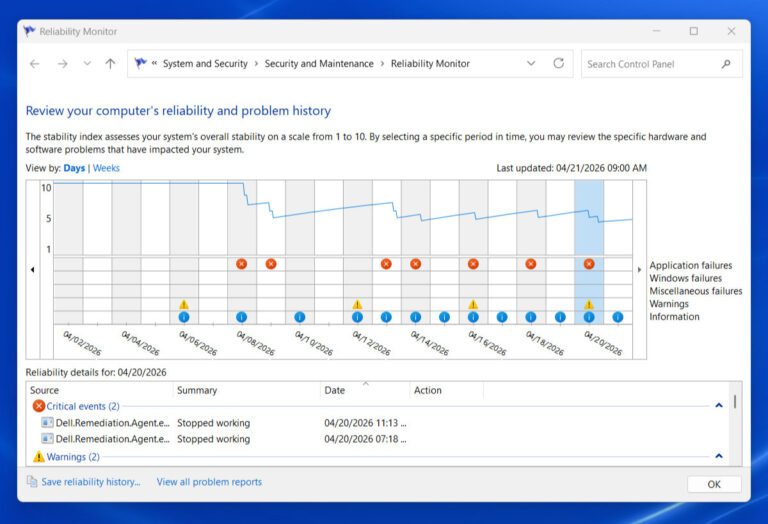This screenshot has height=524, width=768.
Task: Select the application failure icon on 04/08/2026
Action: click(x=241, y=264)
